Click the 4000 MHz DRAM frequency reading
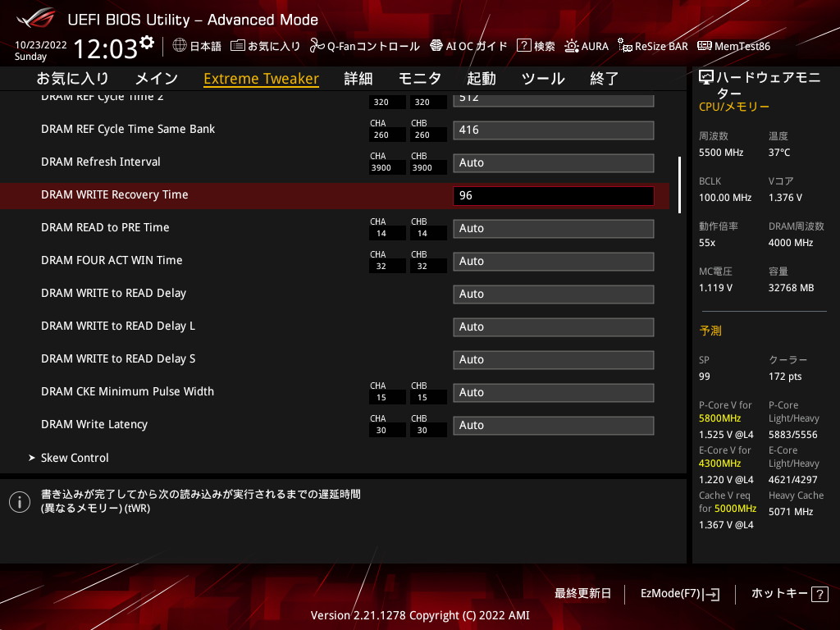840x630 pixels. click(x=791, y=243)
